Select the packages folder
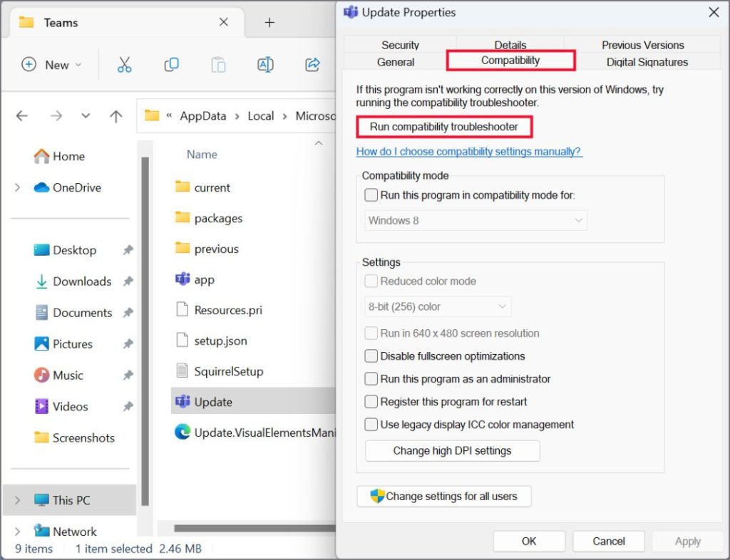 tap(209, 218)
